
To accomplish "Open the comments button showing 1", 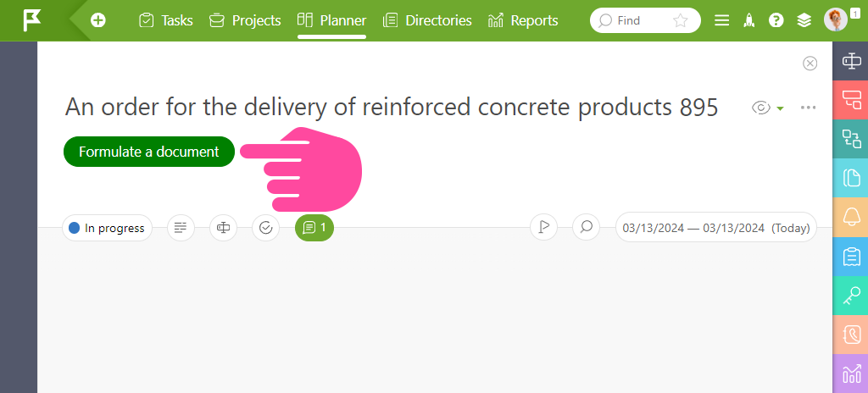I will click(x=314, y=228).
